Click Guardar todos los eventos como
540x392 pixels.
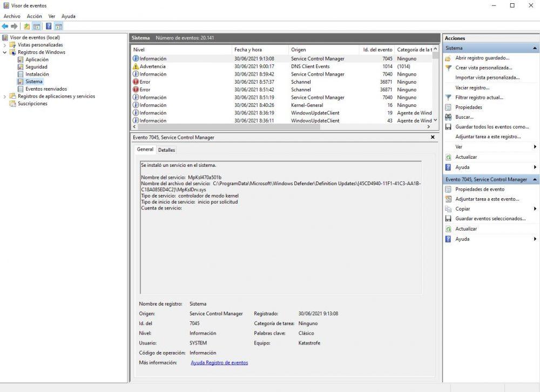click(x=492, y=127)
